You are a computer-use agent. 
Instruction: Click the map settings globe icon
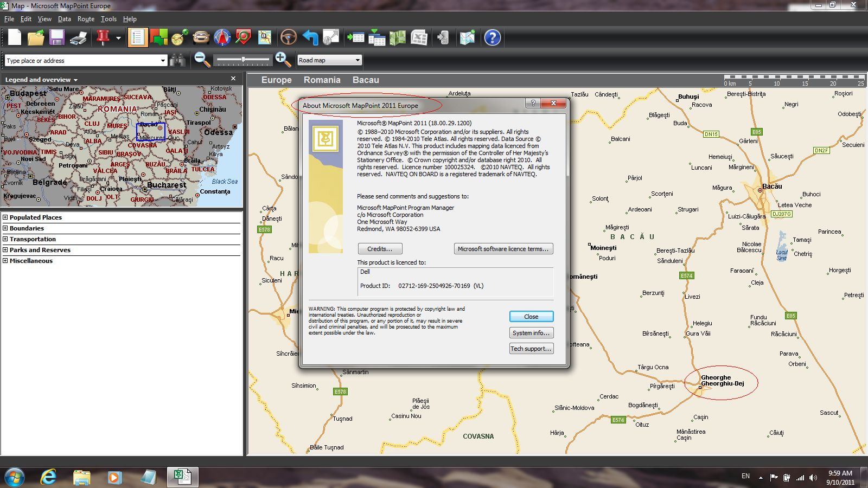[x=467, y=37]
